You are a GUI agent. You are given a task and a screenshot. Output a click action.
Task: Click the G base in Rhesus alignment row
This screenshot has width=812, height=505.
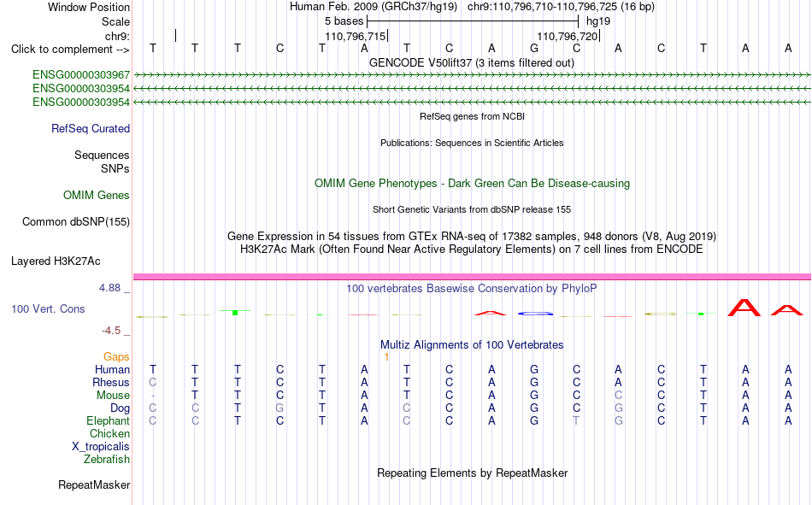[534, 382]
